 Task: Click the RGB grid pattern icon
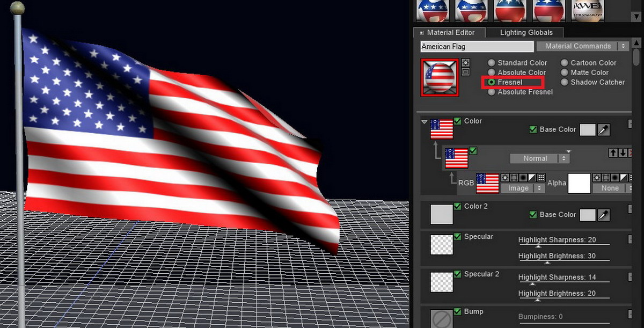coord(541,178)
